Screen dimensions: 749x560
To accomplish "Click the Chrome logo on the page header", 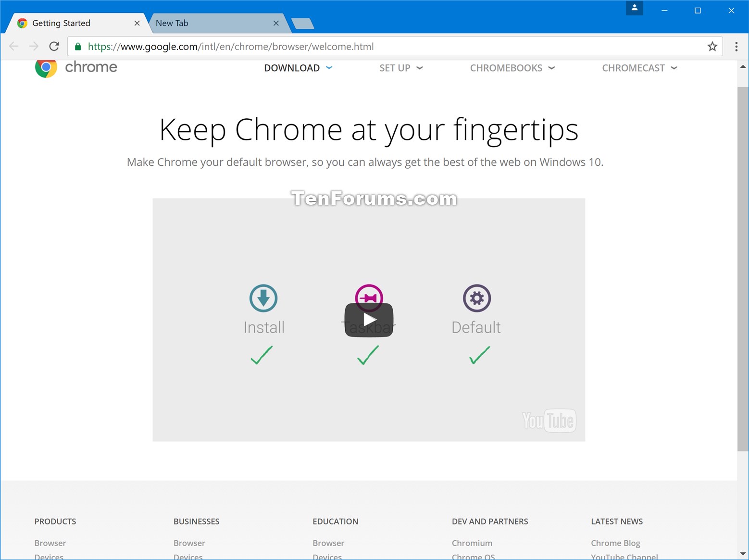I will click(46, 68).
